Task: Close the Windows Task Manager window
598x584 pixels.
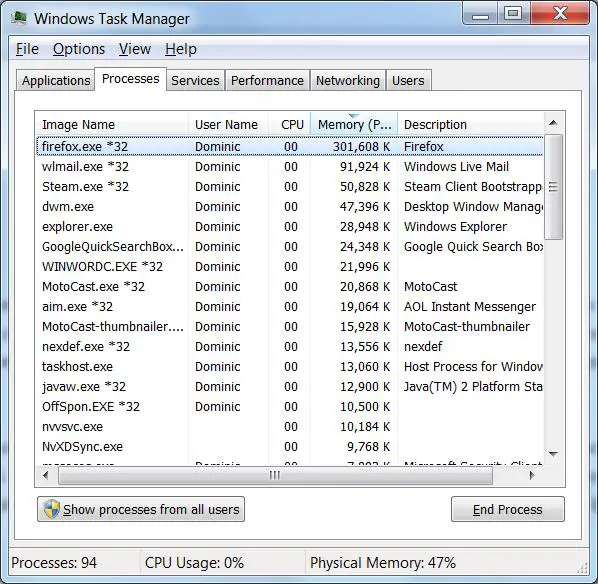Action: coord(560,14)
